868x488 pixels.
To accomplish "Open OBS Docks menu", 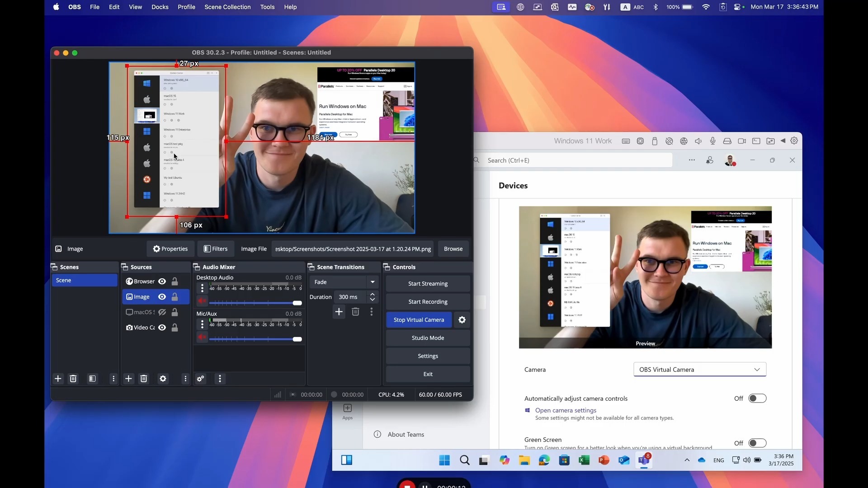I will pyautogui.click(x=160, y=7).
